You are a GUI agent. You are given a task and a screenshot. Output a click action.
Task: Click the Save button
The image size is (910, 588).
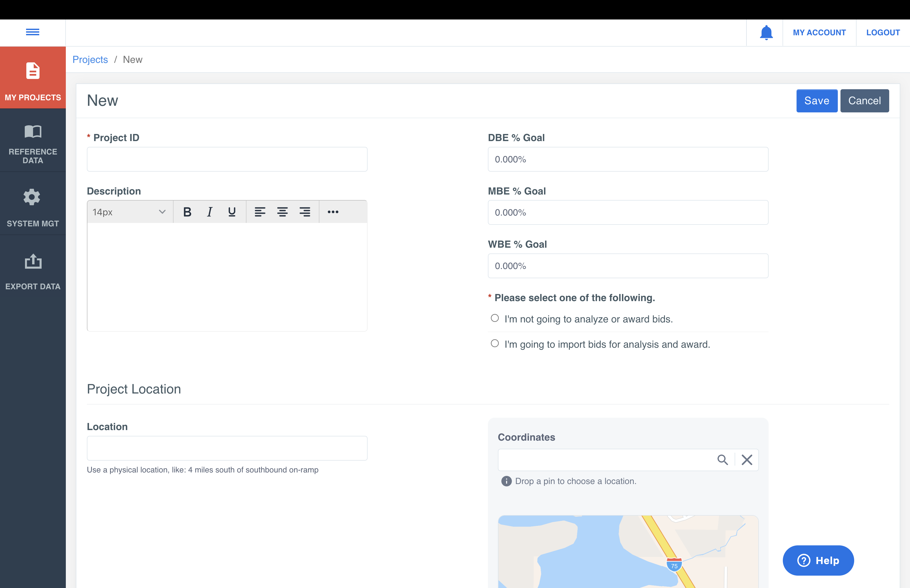[x=817, y=101]
